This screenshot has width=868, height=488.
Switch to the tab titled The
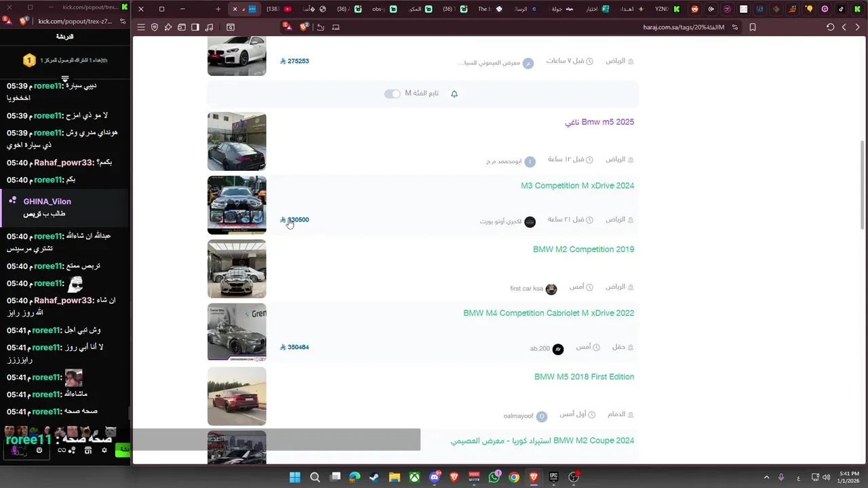coord(490,9)
